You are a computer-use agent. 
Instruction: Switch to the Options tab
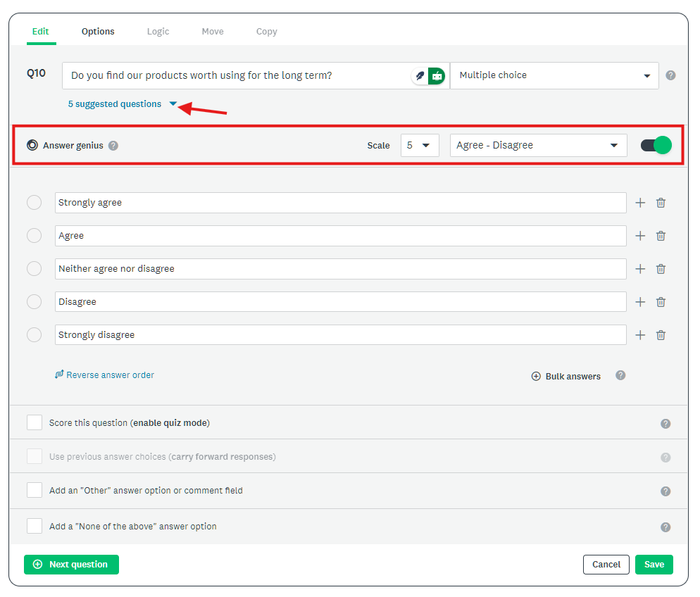(98, 32)
